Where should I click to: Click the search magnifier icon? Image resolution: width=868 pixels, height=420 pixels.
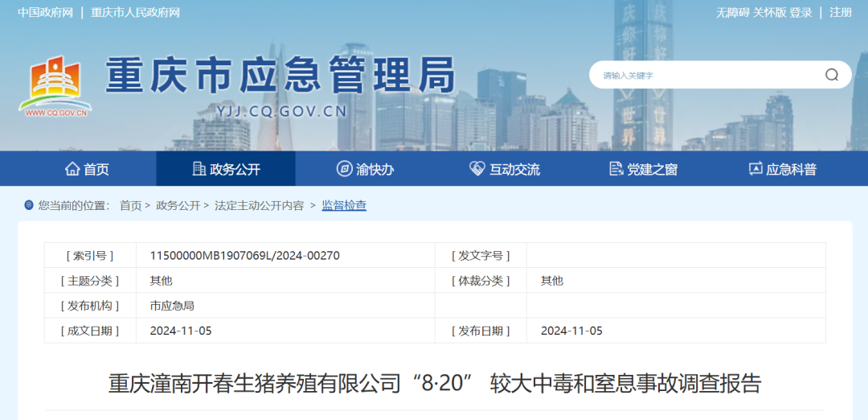pyautogui.click(x=832, y=75)
